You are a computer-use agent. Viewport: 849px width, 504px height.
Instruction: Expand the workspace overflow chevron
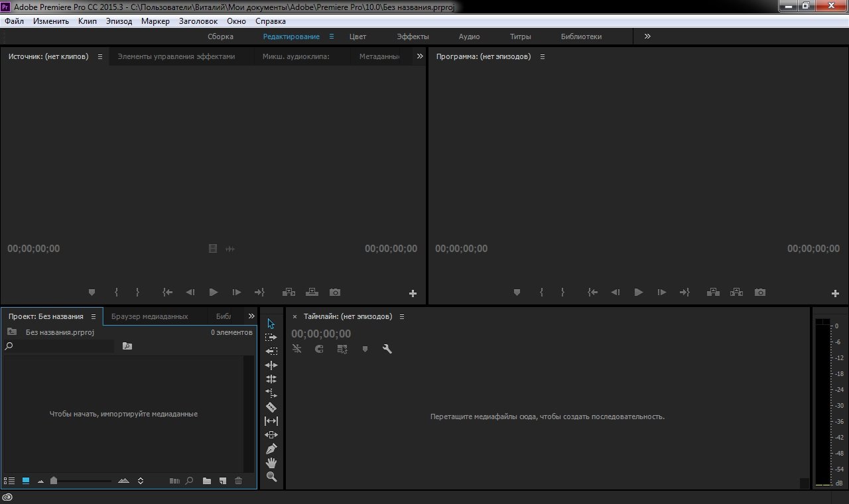click(x=647, y=36)
